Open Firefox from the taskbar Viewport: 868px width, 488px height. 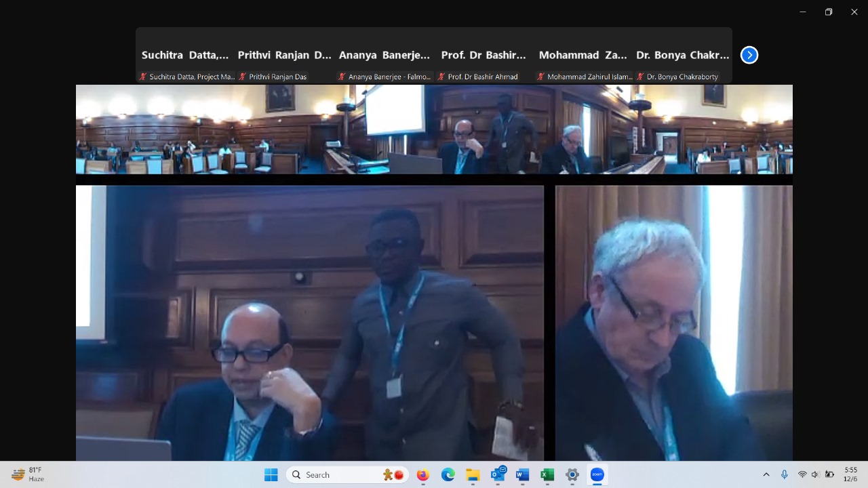click(423, 475)
